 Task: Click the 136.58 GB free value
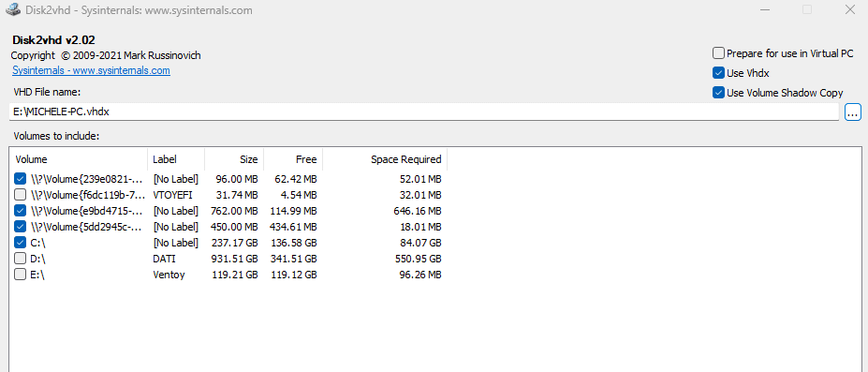coord(293,242)
